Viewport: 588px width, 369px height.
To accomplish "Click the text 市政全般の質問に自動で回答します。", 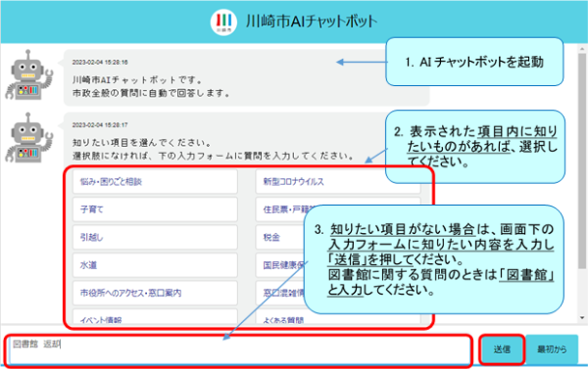I will click(x=152, y=93).
